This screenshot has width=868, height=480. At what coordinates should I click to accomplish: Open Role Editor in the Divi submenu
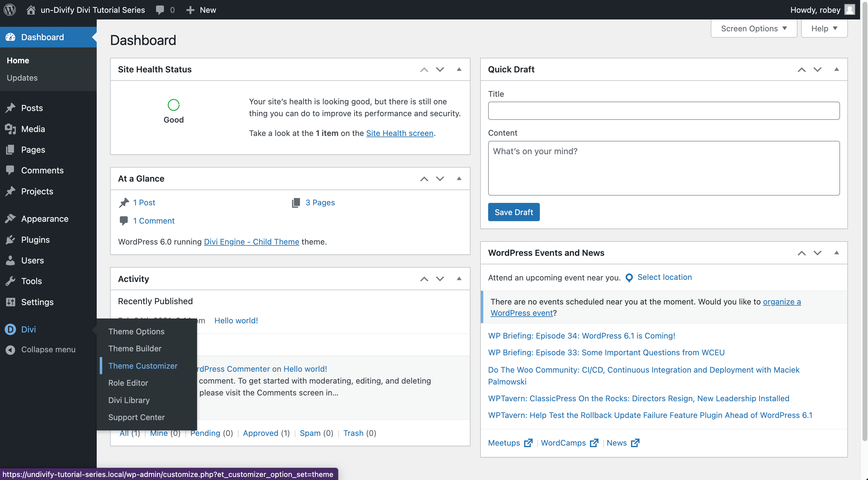tap(128, 383)
